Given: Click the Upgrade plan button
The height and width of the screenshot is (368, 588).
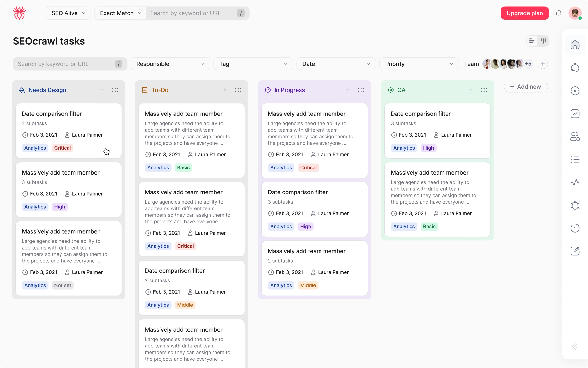Looking at the screenshot, I should [x=524, y=13].
